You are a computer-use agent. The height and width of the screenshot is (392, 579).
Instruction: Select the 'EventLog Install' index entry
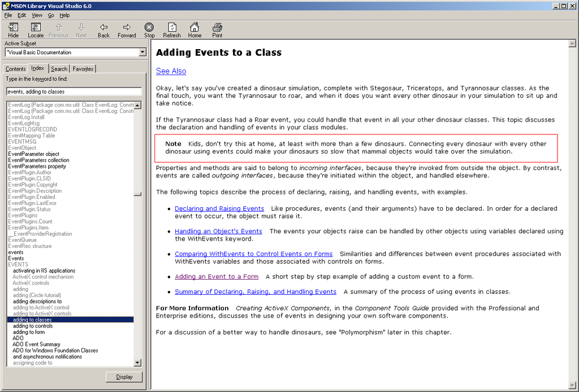pyautogui.click(x=26, y=117)
